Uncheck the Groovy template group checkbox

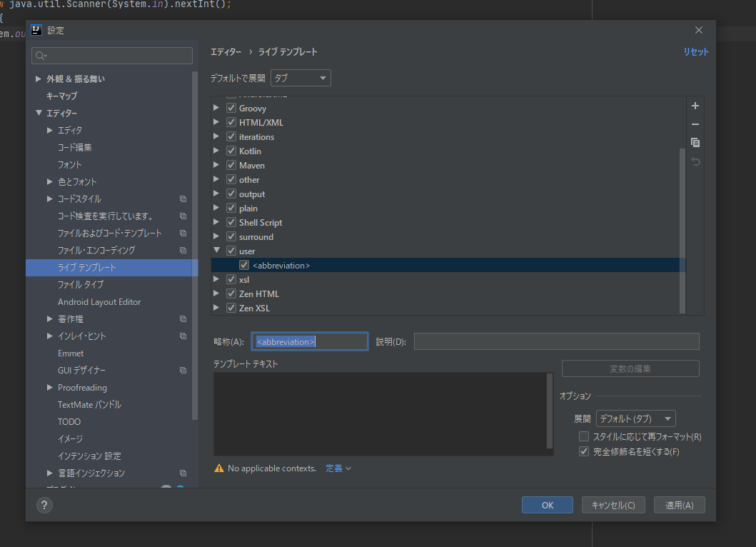231,108
